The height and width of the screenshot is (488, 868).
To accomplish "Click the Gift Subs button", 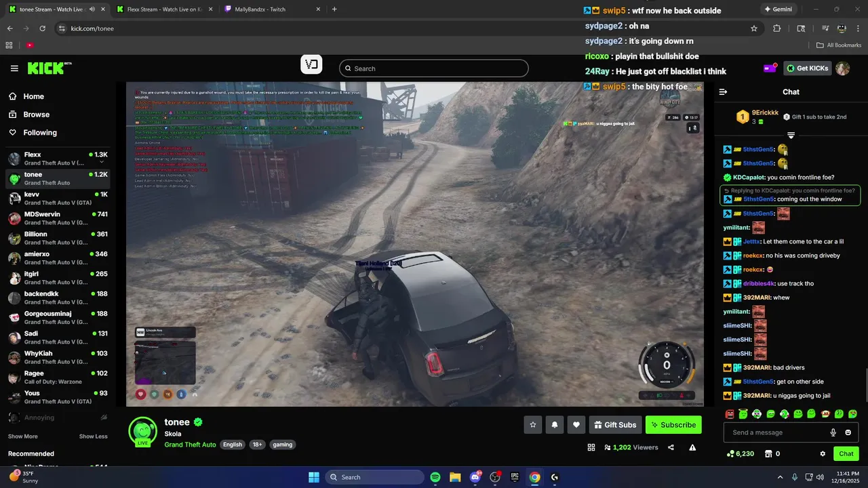I will [x=616, y=425].
